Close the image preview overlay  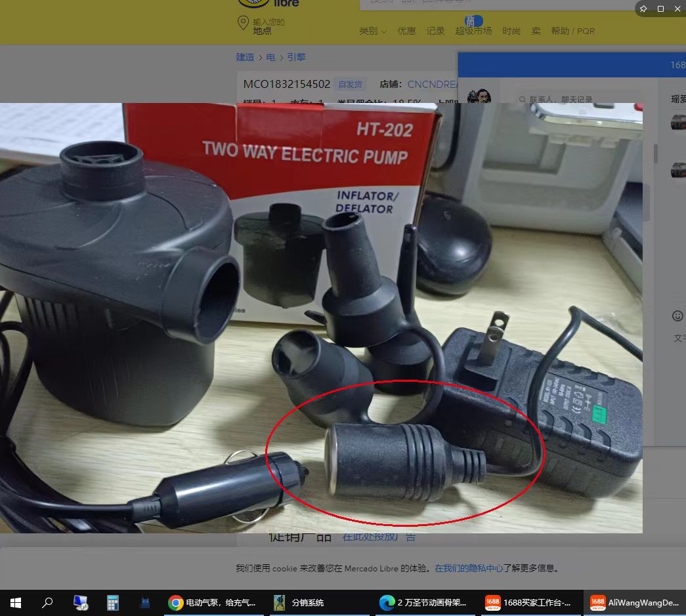click(x=677, y=9)
